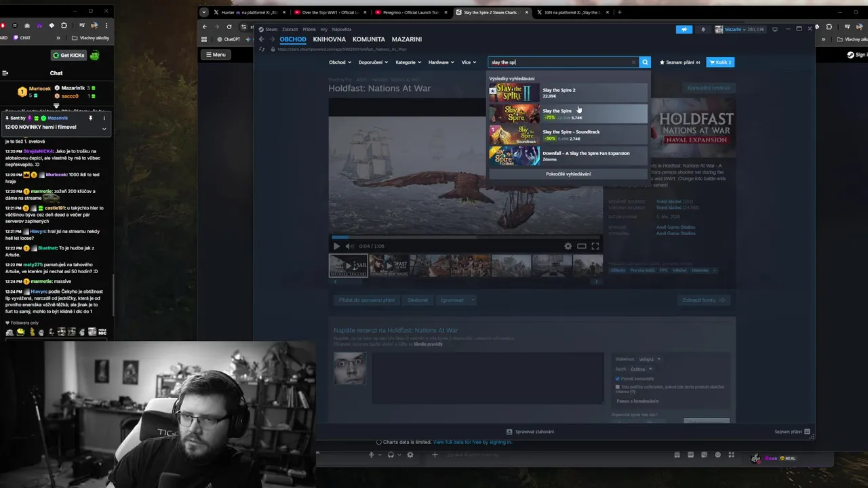The image size is (868, 488).
Task: Toggle theater mode on the trailer
Action: (581, 246)
